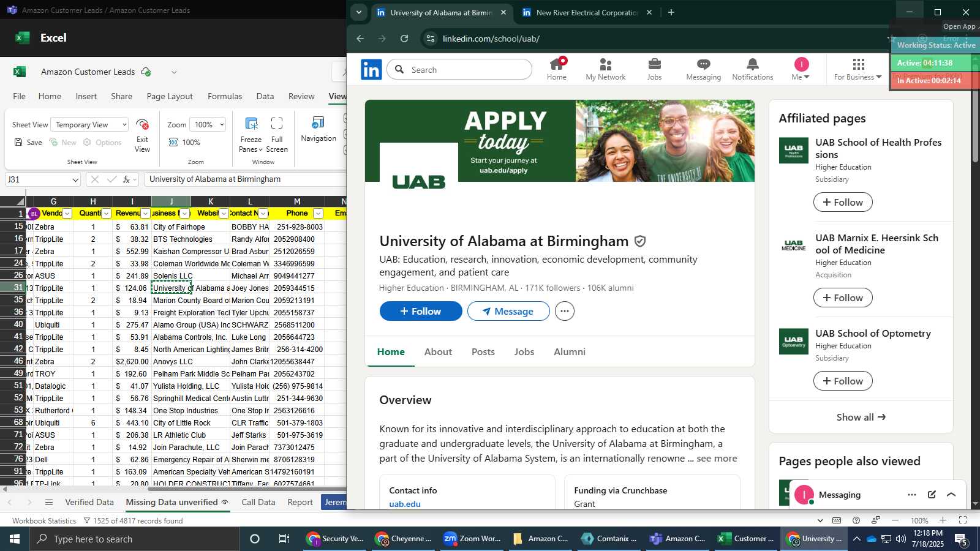Click Show all affiliated pages

coord(861,417)
